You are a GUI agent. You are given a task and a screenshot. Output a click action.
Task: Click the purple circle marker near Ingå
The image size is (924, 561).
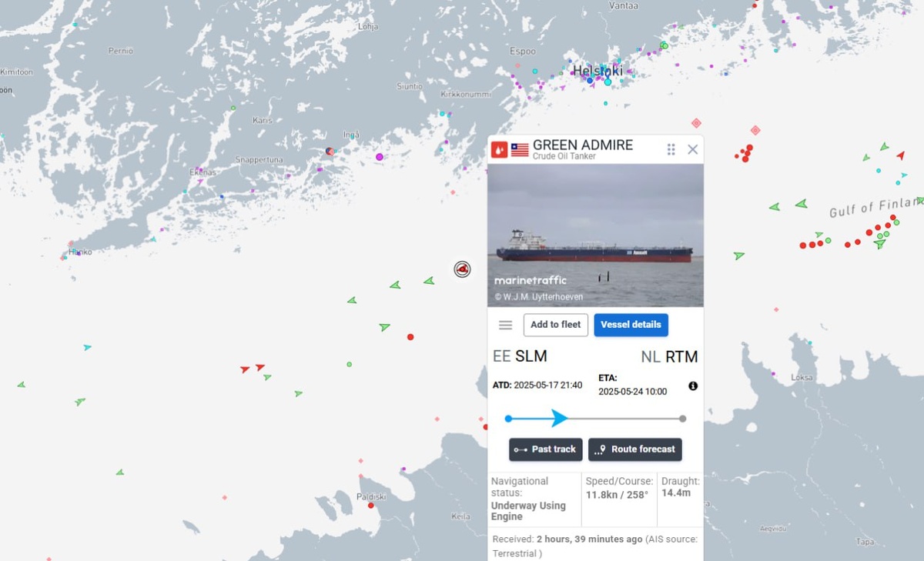coord(379,157)
